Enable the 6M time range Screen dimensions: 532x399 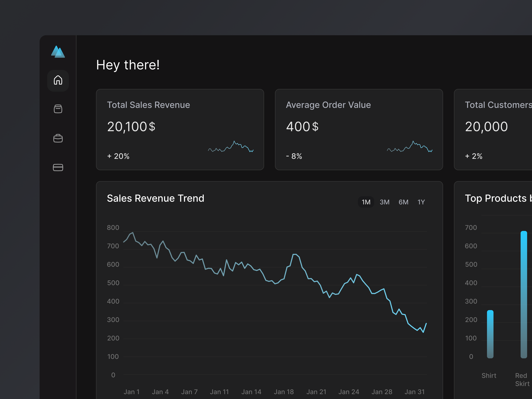(404, 202)
